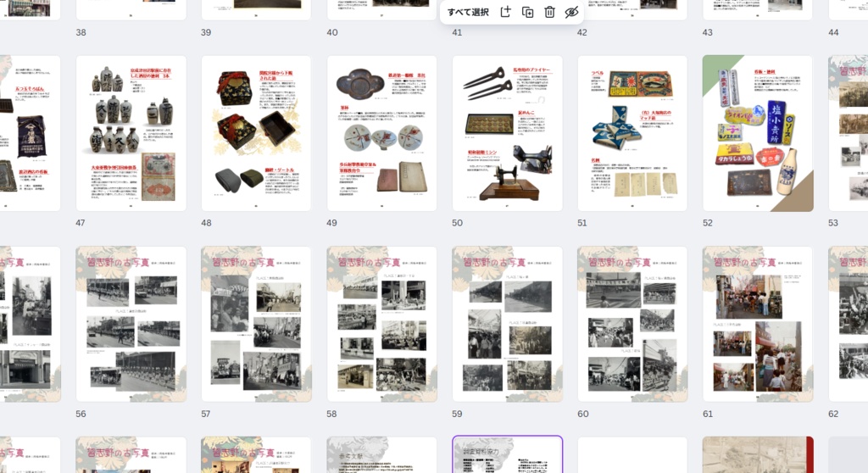This screenshot has width=868, height=473.
Task: Click the add page icon in toolbar
Action: click(x=505, y=12)
